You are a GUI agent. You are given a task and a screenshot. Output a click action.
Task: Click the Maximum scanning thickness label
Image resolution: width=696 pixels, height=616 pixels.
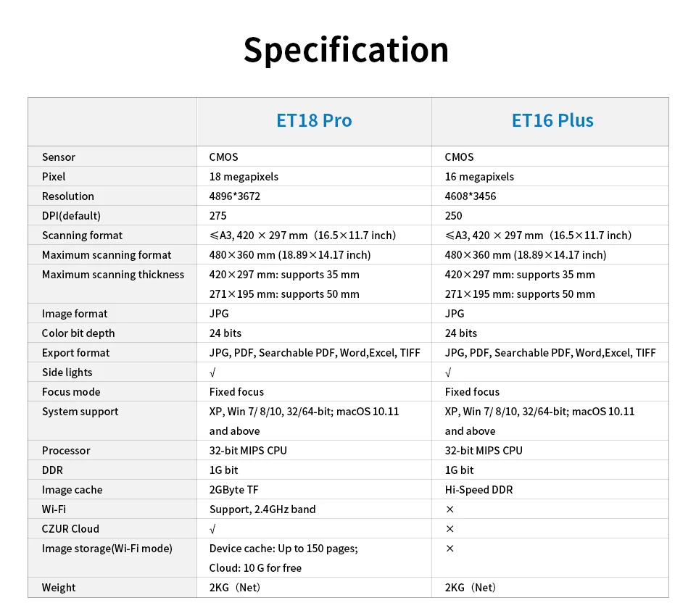coord(113,275)
